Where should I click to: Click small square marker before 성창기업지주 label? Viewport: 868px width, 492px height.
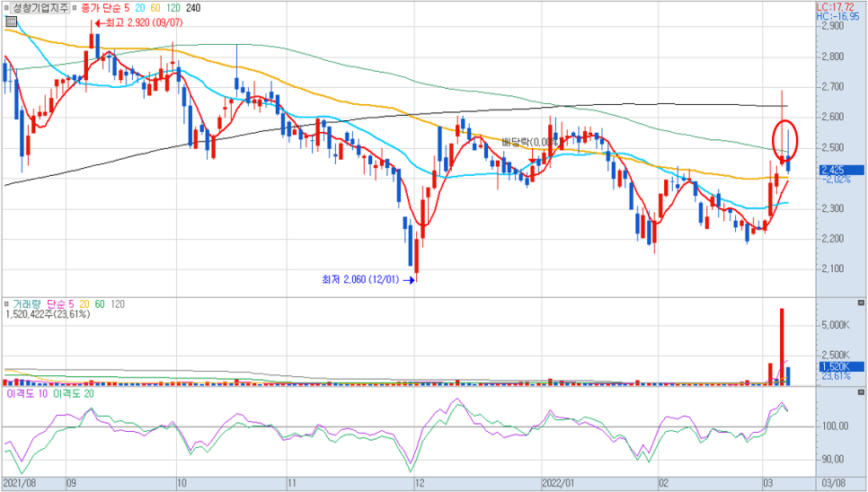[x=6, y=8]
